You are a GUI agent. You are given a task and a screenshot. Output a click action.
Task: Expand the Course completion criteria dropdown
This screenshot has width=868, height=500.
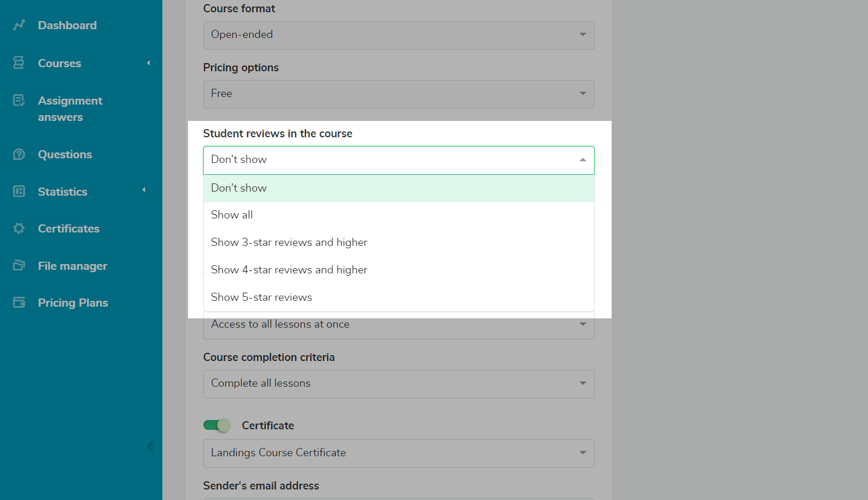click(398, 384)
